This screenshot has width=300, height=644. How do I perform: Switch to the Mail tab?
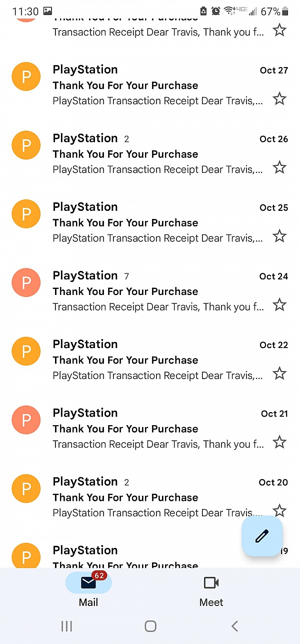click(x=88, y=591)
